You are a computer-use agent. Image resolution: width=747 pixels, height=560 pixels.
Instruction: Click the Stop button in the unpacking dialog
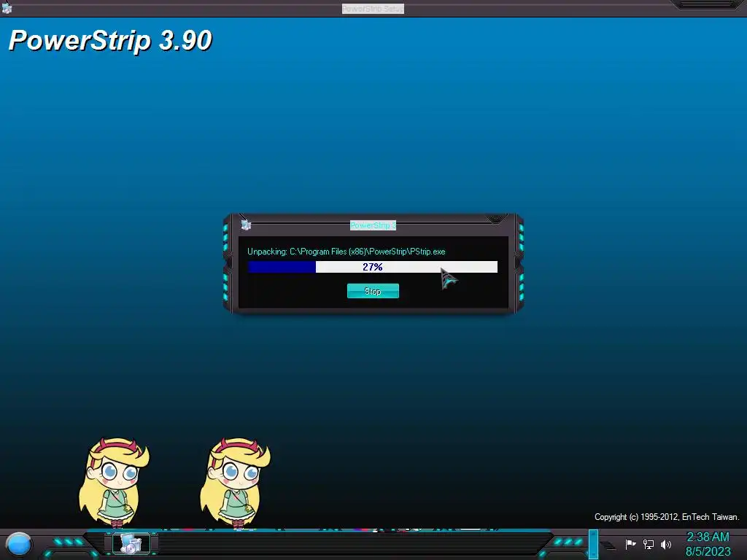click(x=373, y=291)
